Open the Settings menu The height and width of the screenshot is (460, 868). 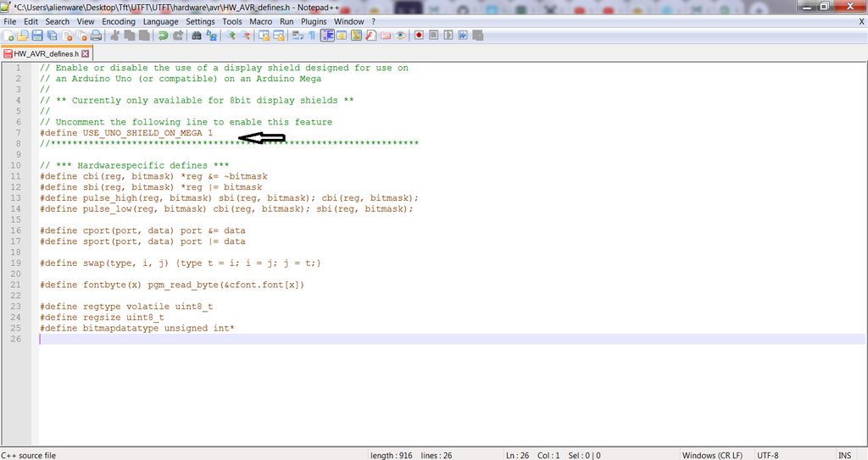[200, 21]
